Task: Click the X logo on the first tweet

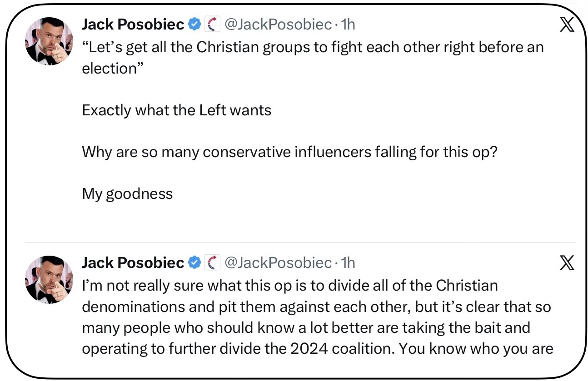Action: coord(566,25)
